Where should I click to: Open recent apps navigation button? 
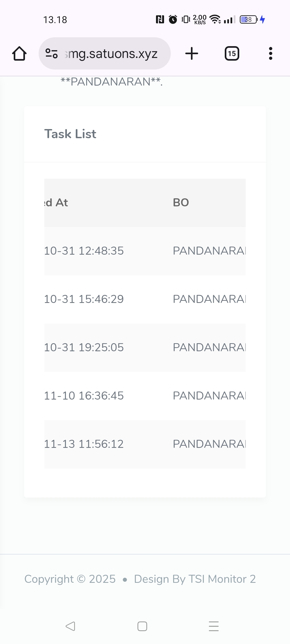(214, 626)
